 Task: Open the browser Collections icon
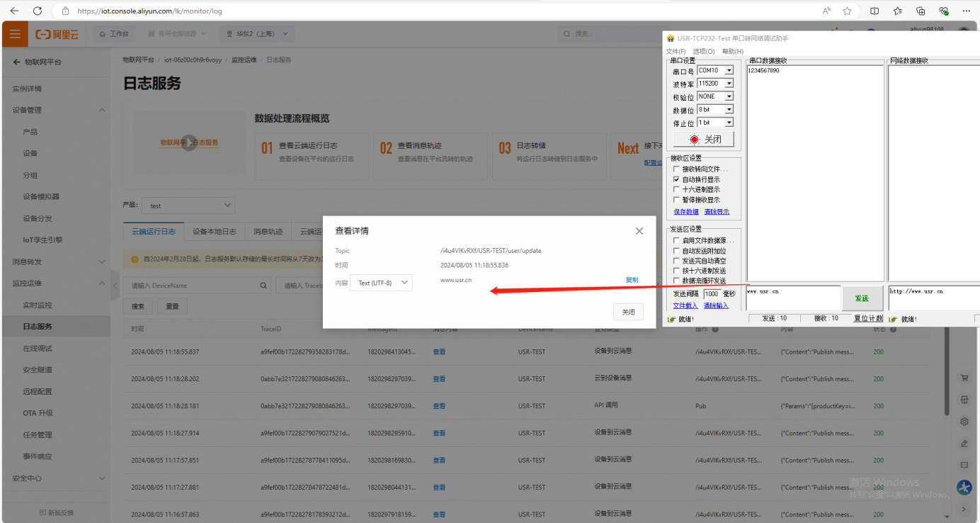(x=921, y=11)
